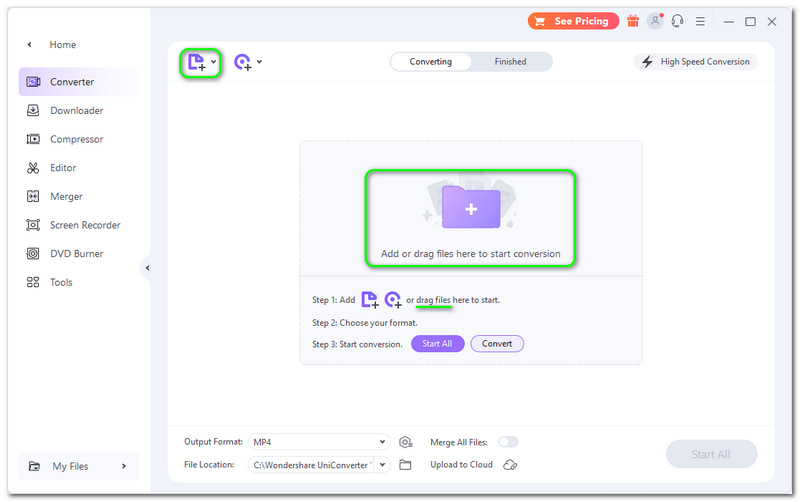Viewport: 800px width, 502px height.
Task: Open the gift box promotions icon
Action: 633,21
